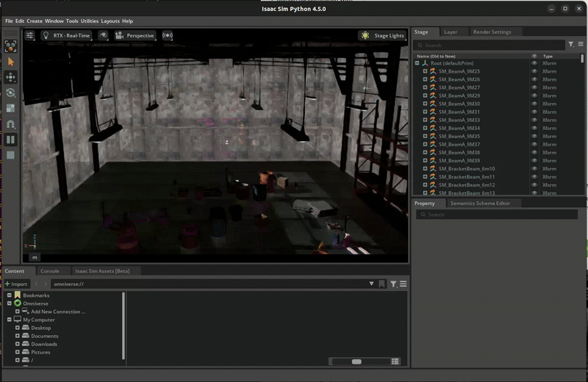Activate the Move tool
The image size is (588, 382).
pyautogui.click(x=10, y=77)
